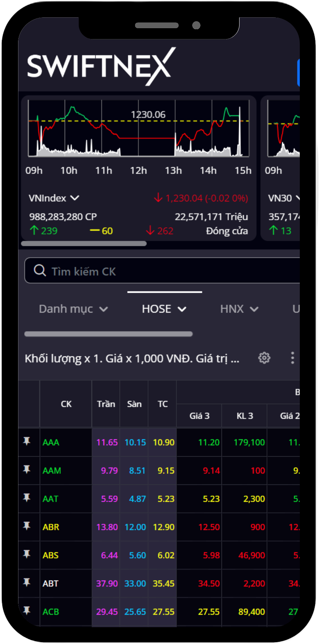Viewport: 319px width, 644px height.
Task: Select the HOSE exchange tab
Action: click(164, 309)
